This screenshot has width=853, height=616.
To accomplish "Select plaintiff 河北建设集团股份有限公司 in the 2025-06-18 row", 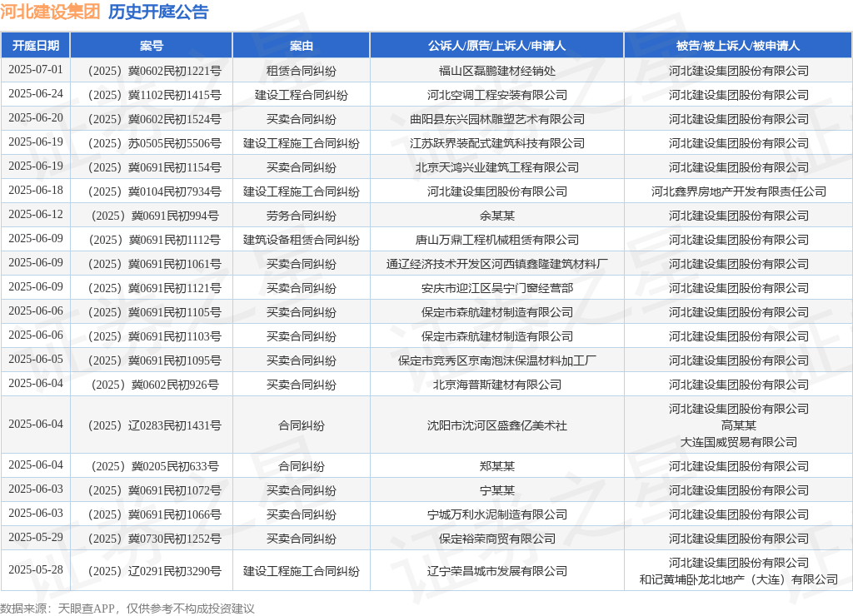I will [x=497, y=191].
